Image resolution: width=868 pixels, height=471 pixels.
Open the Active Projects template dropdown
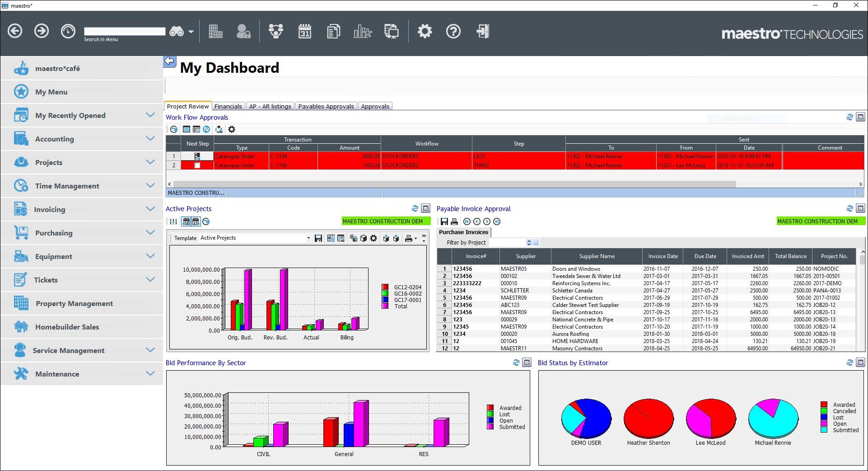pos(308,238)
